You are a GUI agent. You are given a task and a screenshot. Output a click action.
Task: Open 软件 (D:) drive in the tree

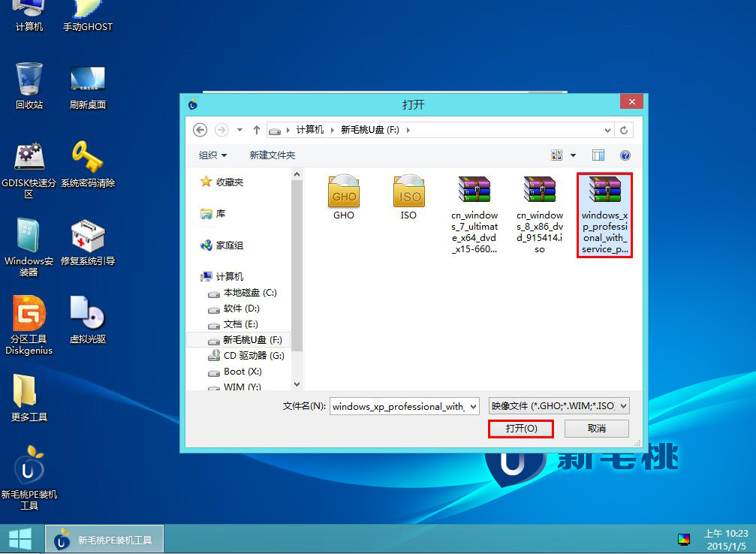click(233, 309)
